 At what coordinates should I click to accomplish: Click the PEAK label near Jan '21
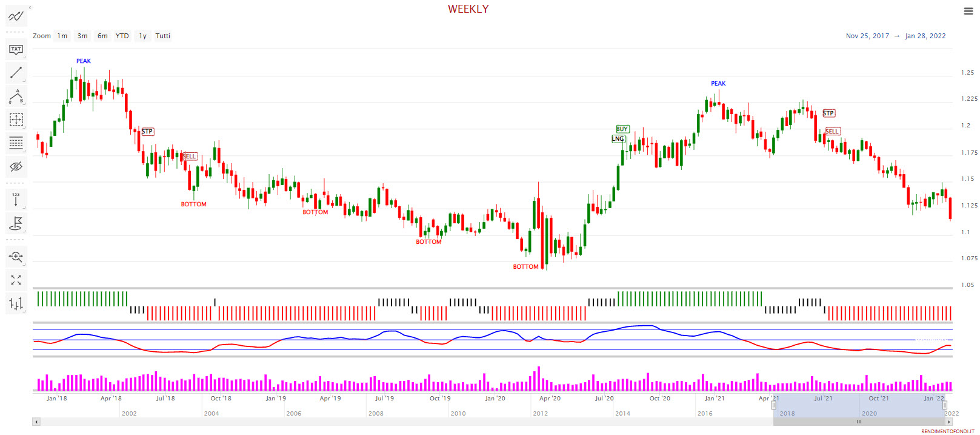(x=718, y=84)
